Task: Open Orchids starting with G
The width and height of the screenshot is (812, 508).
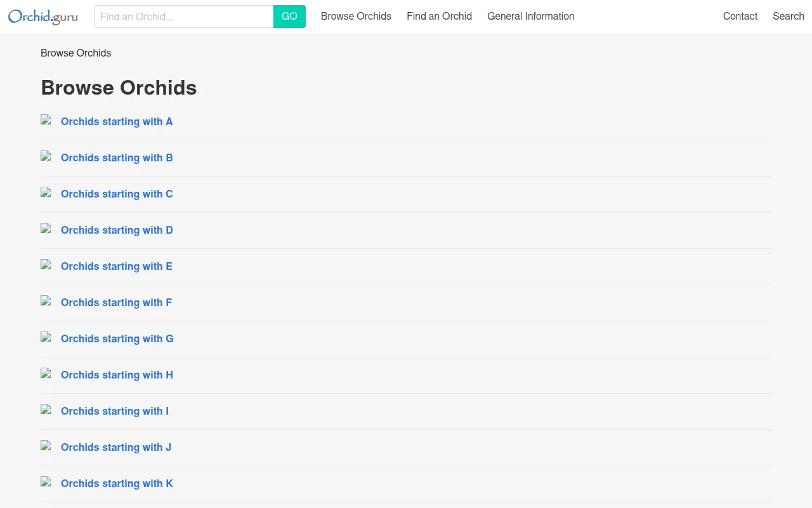Action: tap(117, 338)
